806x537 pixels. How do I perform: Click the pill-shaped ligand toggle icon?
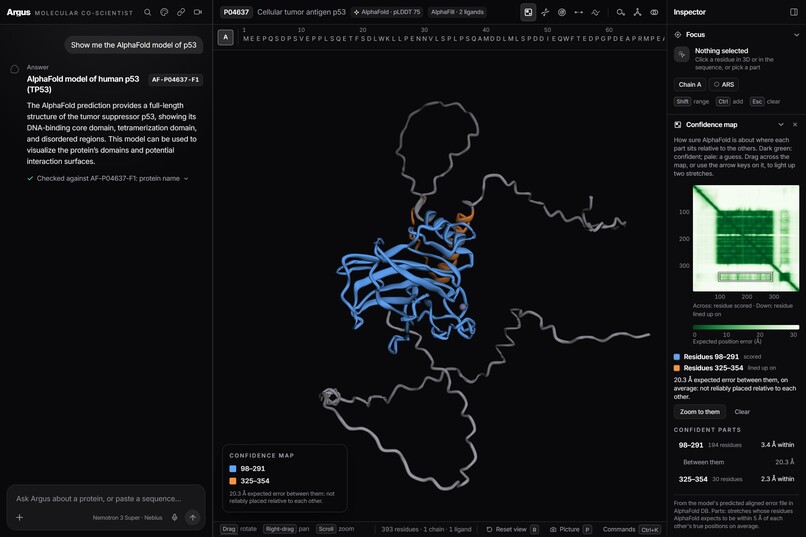(x=654, y=12)
